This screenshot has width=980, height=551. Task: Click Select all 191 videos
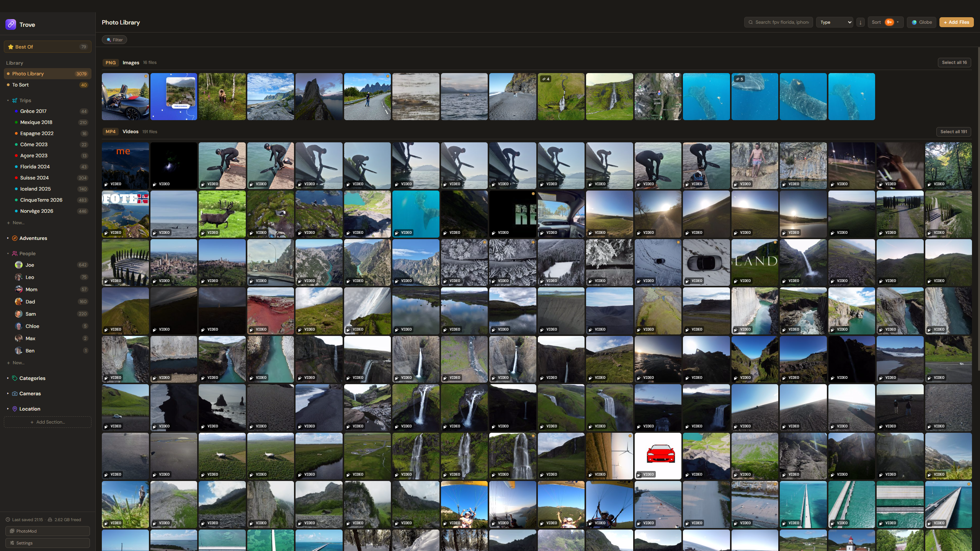click(954, 132)
